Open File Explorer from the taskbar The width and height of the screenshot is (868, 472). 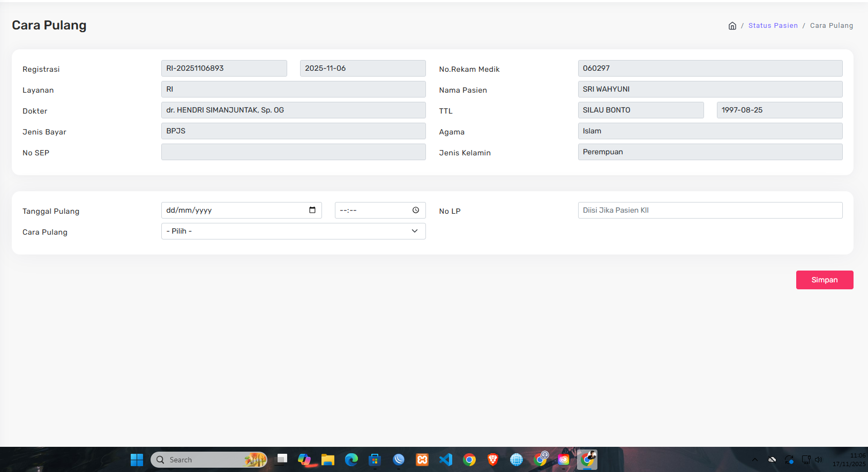pos(328,460)
